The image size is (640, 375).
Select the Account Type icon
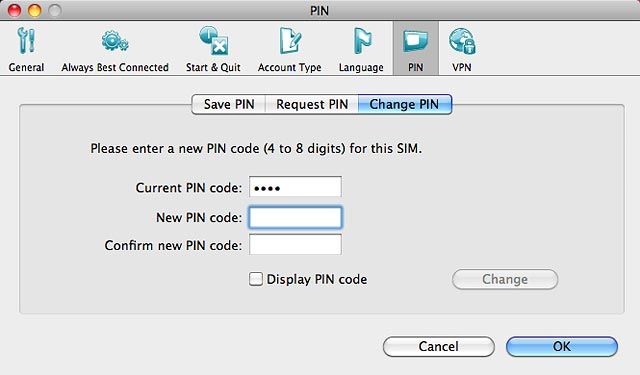(290, 41)
